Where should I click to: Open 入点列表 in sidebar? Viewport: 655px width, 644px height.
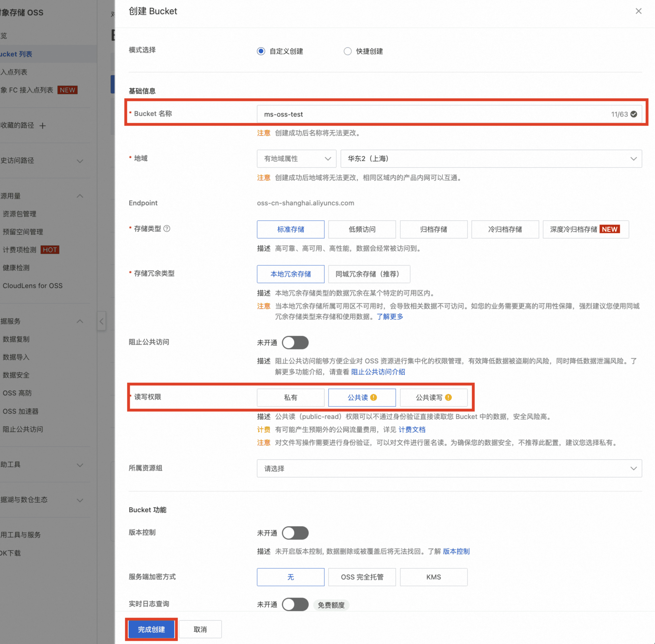pos(14,72)
